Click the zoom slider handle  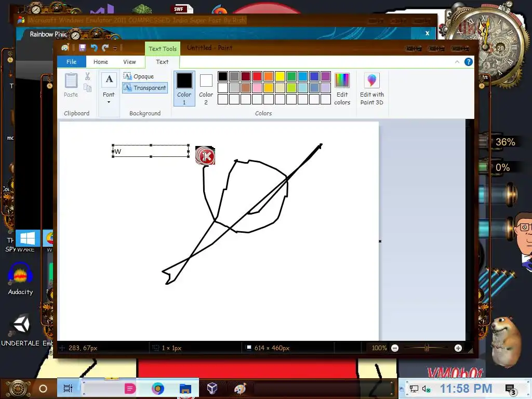tap(427, 348)
